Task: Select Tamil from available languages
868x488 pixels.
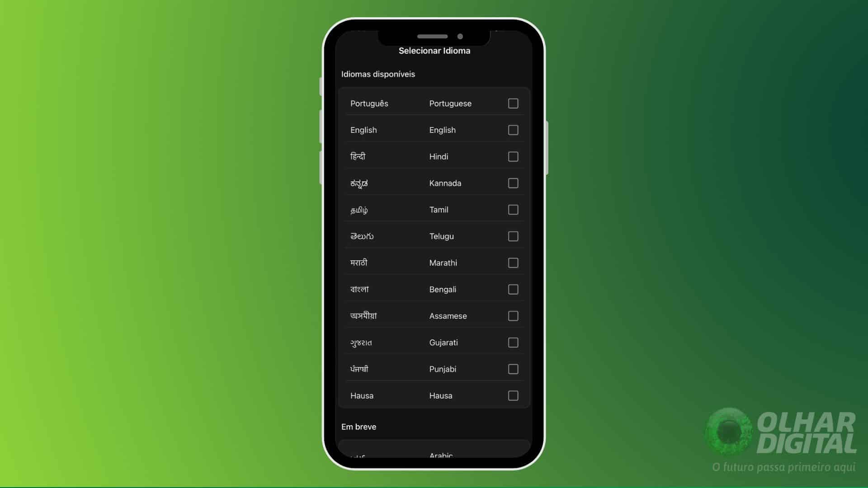Action: point(513,209)
